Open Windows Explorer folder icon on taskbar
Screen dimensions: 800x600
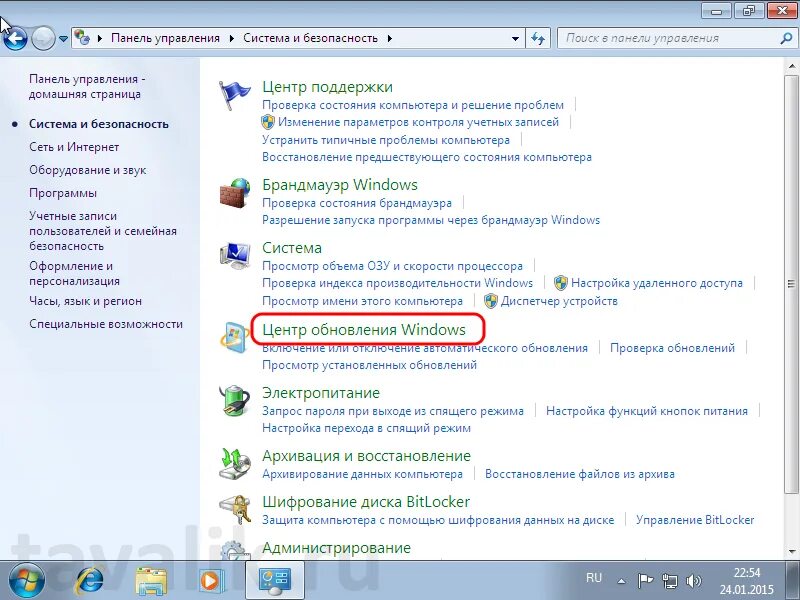[151, 580]
